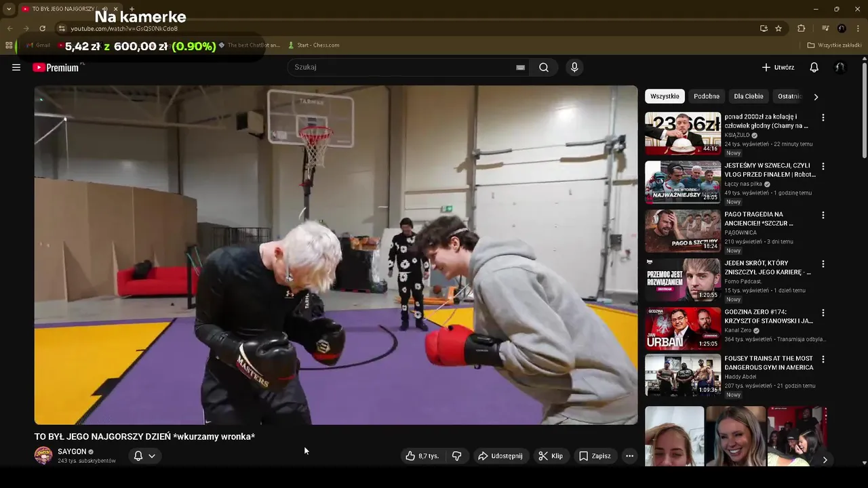Open 'PAGO TRAGEDIA NA ANCIENCIE' thumbnail
868x488 pixels.
[683, 231]
